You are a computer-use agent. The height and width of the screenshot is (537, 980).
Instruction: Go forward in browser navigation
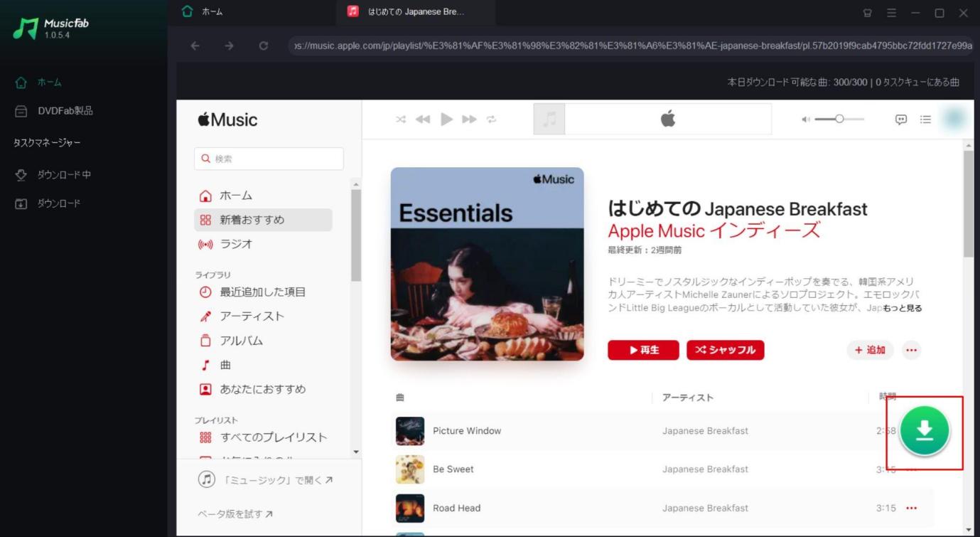pos(229,46)
